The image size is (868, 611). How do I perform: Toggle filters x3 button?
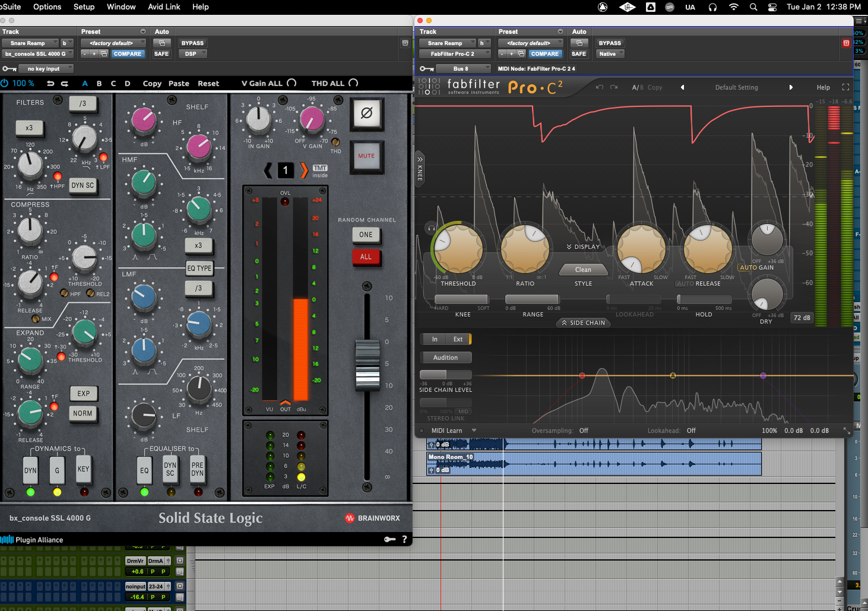[x=29, y=128]
